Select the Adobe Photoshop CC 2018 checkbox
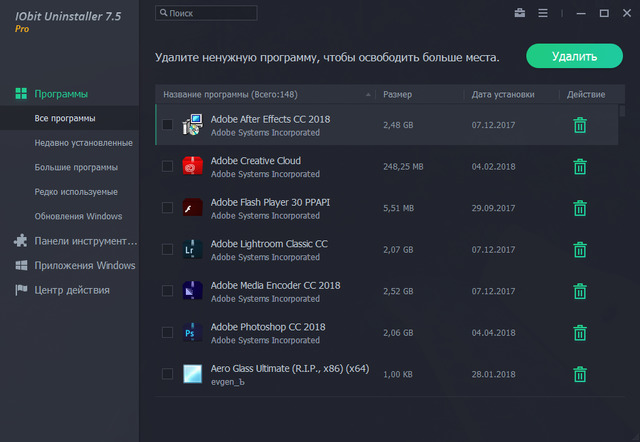640x442 pixels. (x=167, y=333)
